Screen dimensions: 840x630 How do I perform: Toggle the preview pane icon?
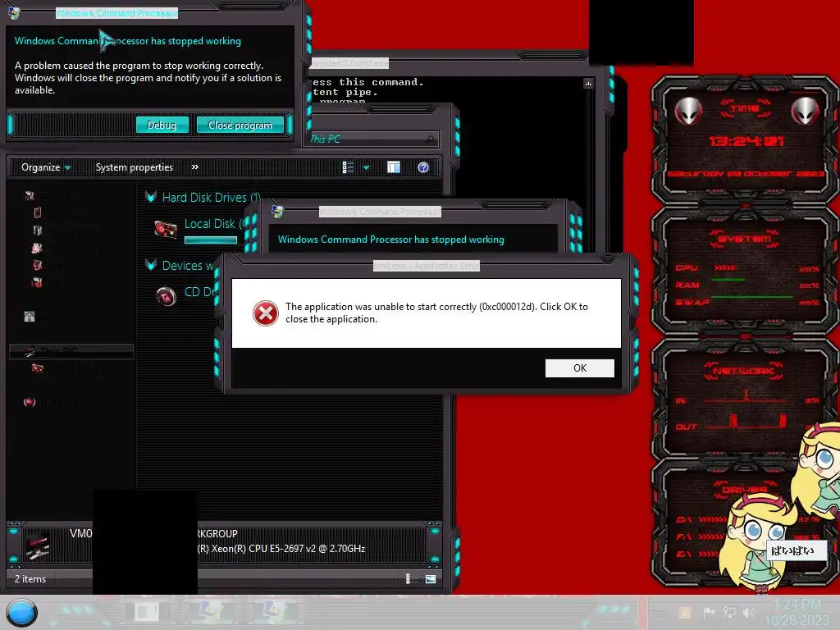[394, 167]
